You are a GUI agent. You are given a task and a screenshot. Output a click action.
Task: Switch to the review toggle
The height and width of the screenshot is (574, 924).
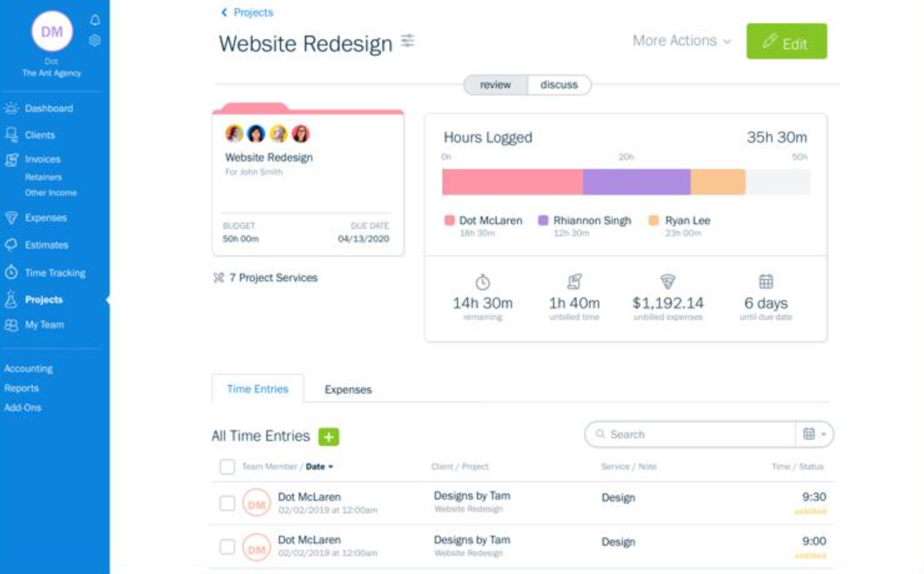click(496, 85)
